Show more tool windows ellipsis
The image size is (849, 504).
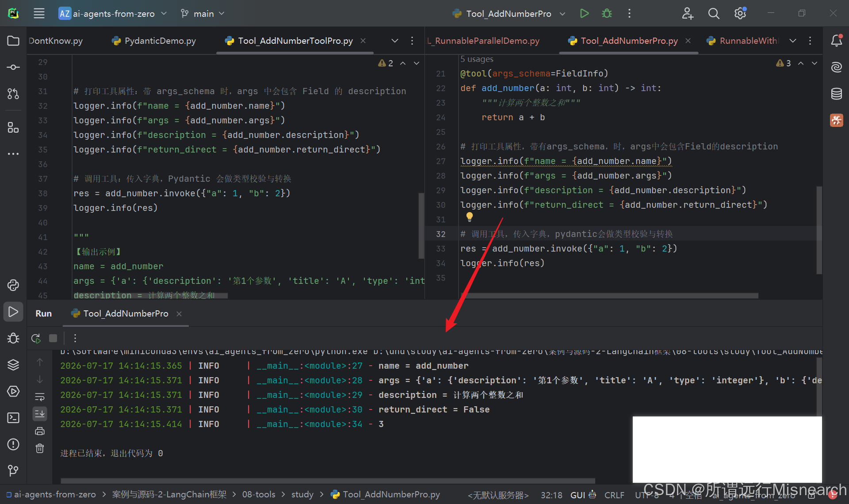click(13, 154)
